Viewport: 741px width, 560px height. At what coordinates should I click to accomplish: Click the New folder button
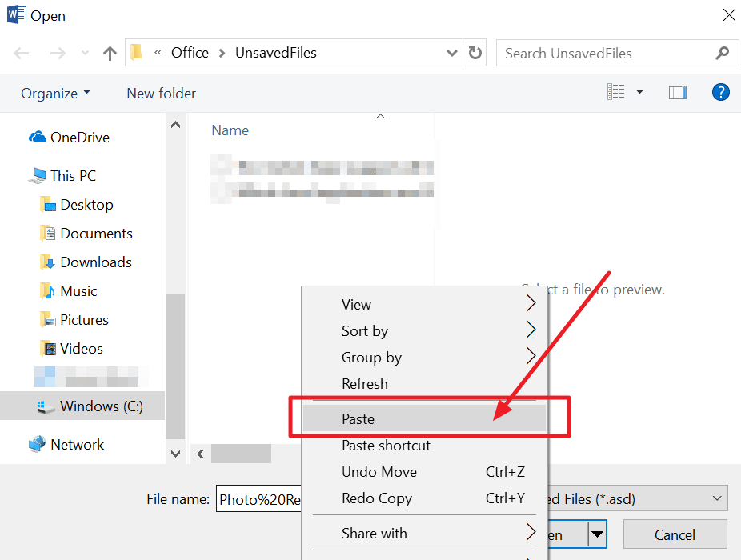pos(161,94)
